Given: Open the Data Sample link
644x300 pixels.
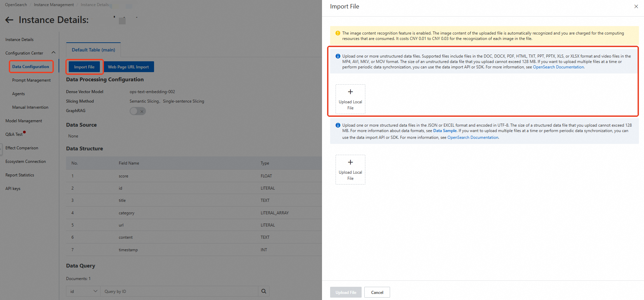Looking at the screenshot, I should pyautogui.click(x=445, y=131).
